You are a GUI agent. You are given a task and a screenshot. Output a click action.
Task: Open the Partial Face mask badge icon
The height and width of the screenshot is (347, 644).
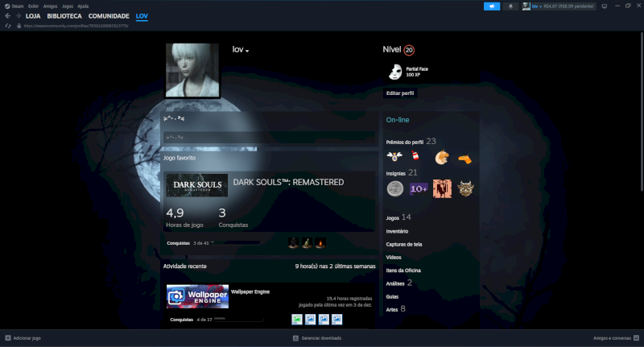(x=395, y=72)
